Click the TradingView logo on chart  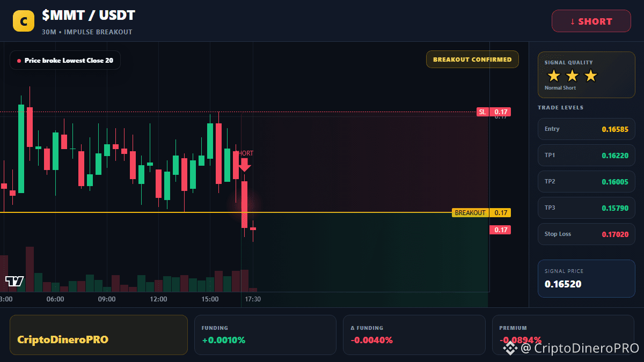pos(14,280)
